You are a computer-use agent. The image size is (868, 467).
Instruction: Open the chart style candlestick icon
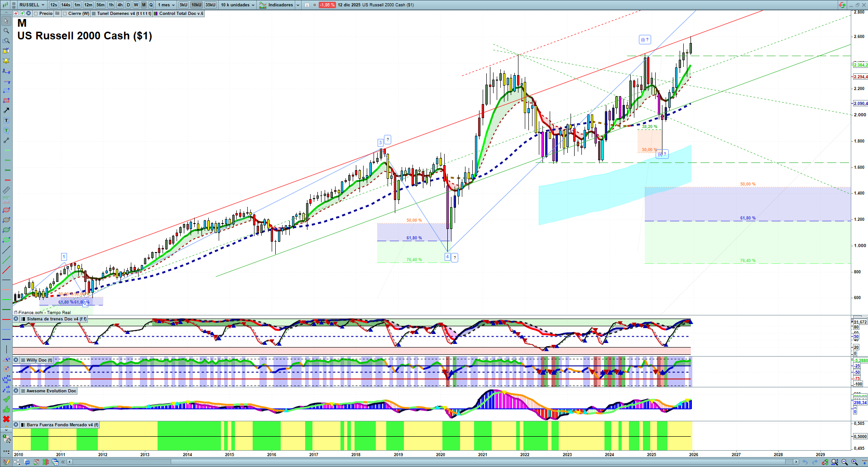click(5, 5)
